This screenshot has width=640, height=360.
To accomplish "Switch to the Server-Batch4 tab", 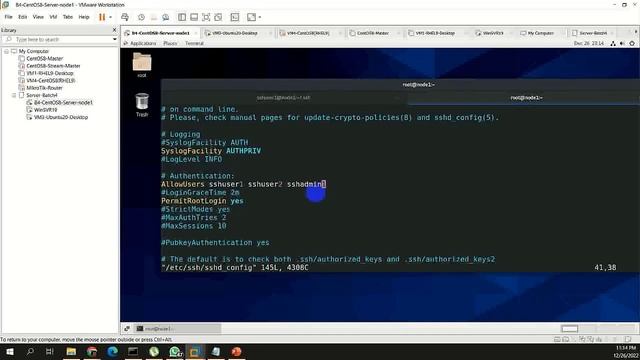I will [x=593, y=33].
